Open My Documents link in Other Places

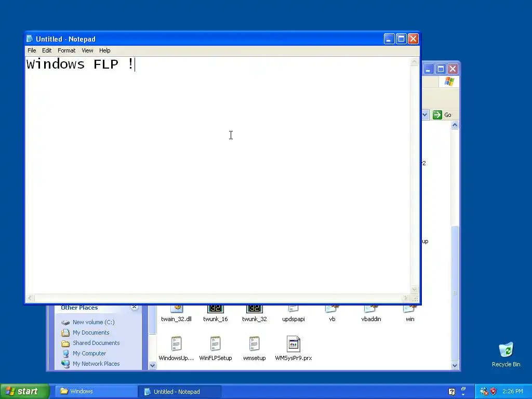91,332
